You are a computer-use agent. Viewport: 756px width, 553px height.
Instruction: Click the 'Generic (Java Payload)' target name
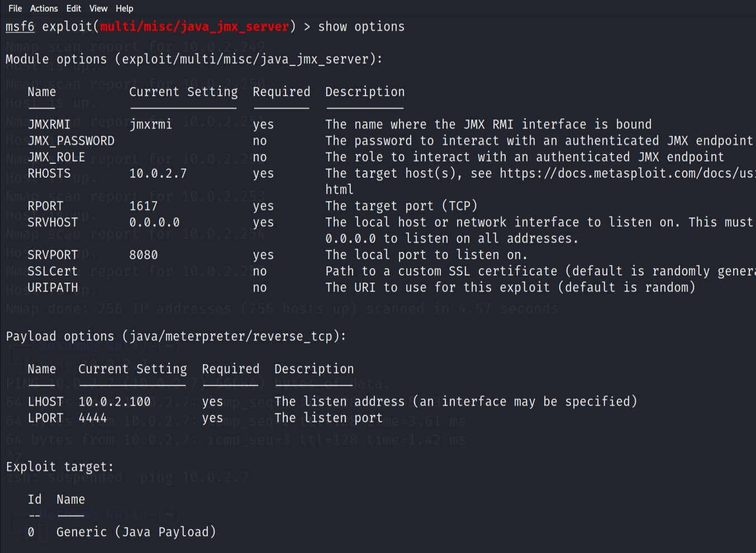(x=136, y=532)
